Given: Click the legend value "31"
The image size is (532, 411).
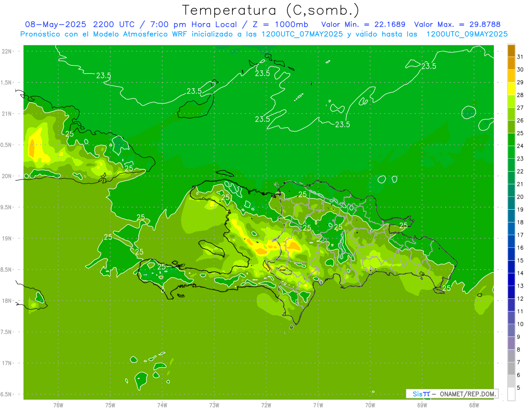Looking at the screenshot, I should [x=520, y=57].
